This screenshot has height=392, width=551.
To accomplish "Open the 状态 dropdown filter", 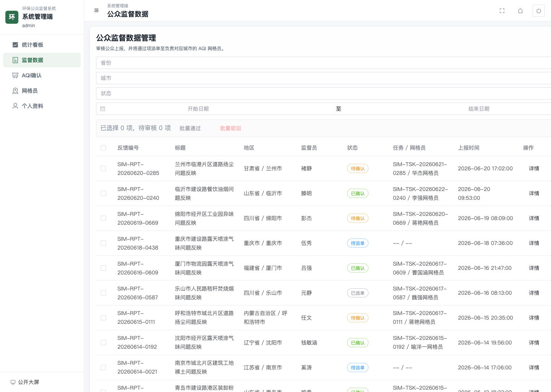I will [x=323, y=93].
